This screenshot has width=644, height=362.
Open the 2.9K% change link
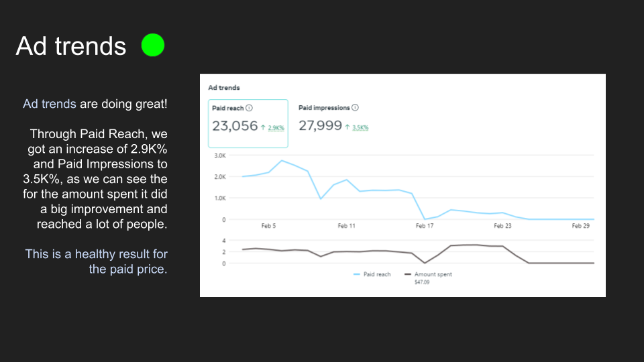pyautogui.click(x=276, y=127)
